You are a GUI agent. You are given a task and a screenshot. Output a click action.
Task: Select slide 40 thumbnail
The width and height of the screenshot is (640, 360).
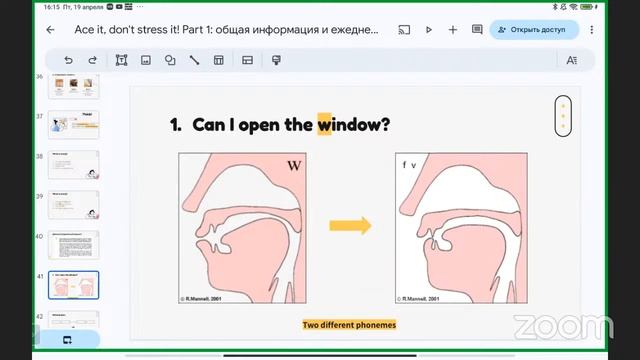point(73,245)
